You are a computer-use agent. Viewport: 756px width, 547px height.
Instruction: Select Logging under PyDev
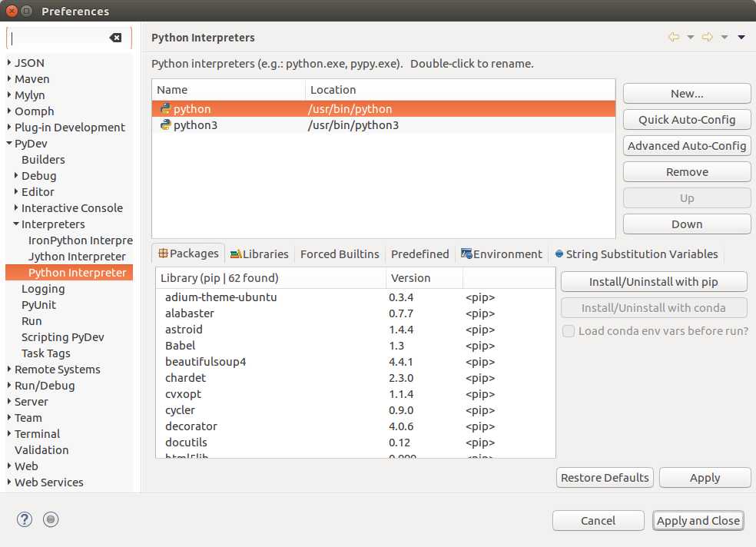pos(43,289)
